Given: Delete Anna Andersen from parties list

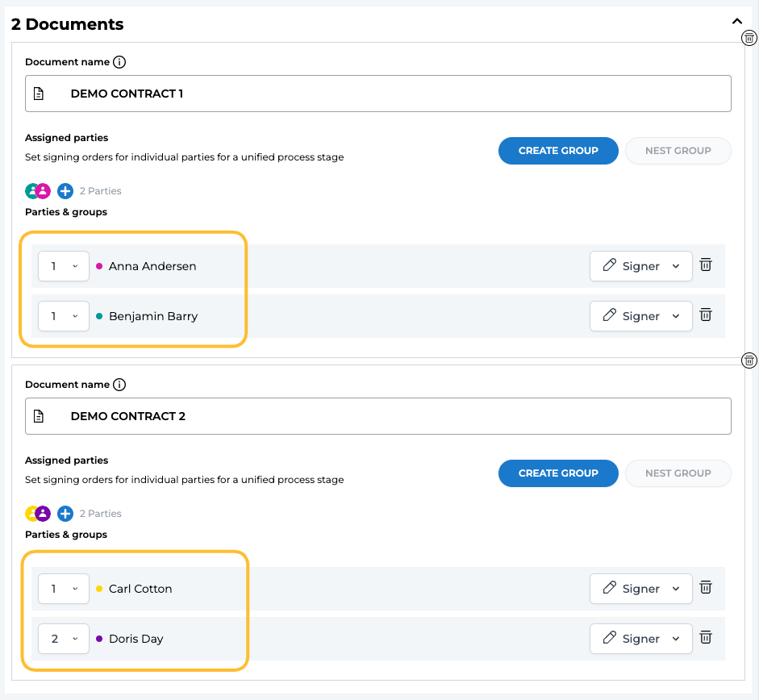Looking at the screenshot, I should tap(706, 265).
